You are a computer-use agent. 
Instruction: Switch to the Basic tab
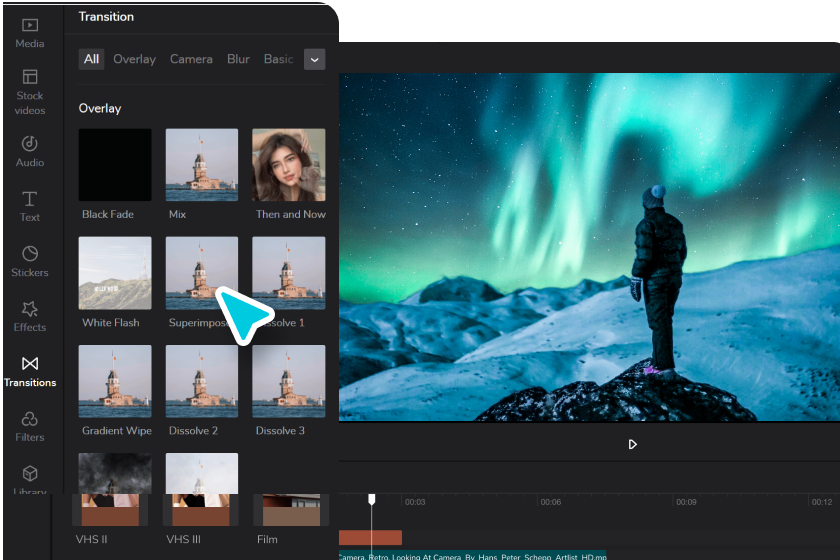tap(278, 59)
